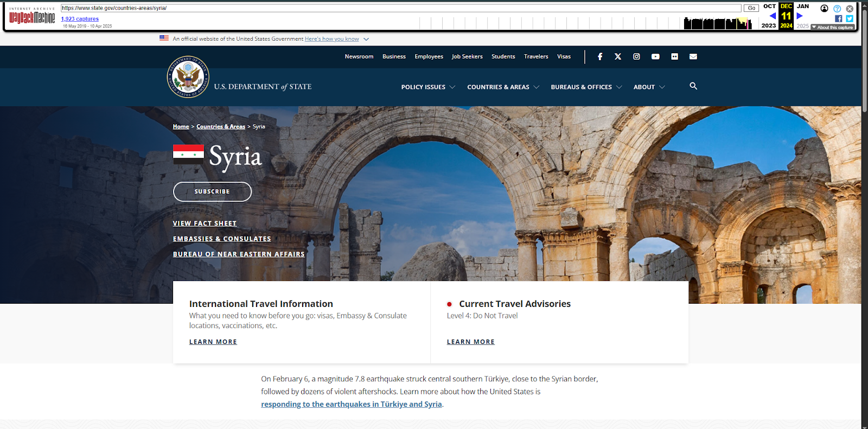The height and width of the screenshot is (429, 868).
Task: Open the View Fact Sheet link
Action: pyautogui.click(x=205, y=223)
